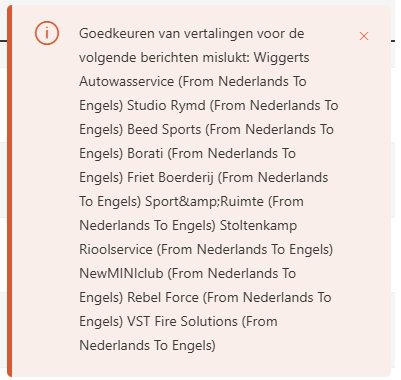Click the 'Rioolservice' text
Image resolution: width=401 pixels, height=380 pixels.
(116, 250)
